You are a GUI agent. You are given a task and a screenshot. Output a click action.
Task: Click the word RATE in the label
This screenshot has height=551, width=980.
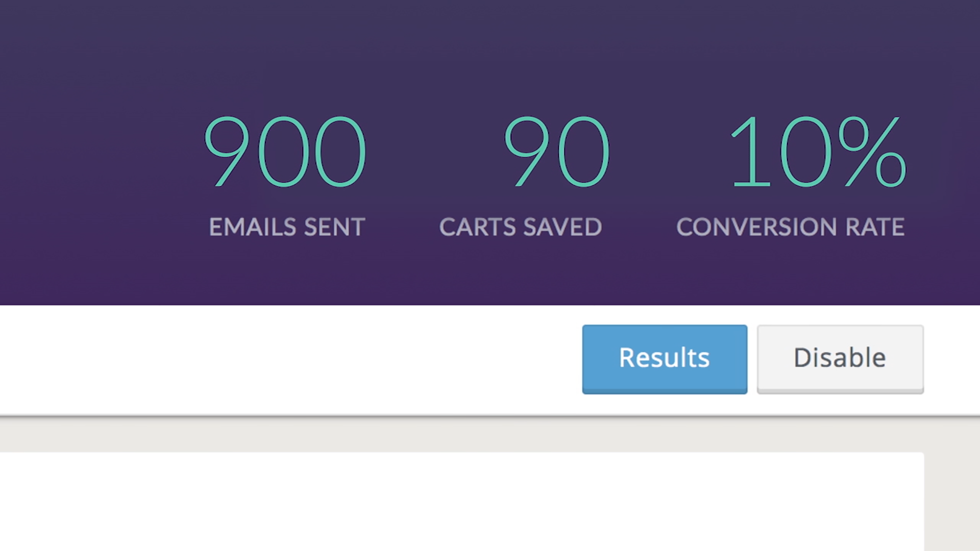(x=875, y=227)
